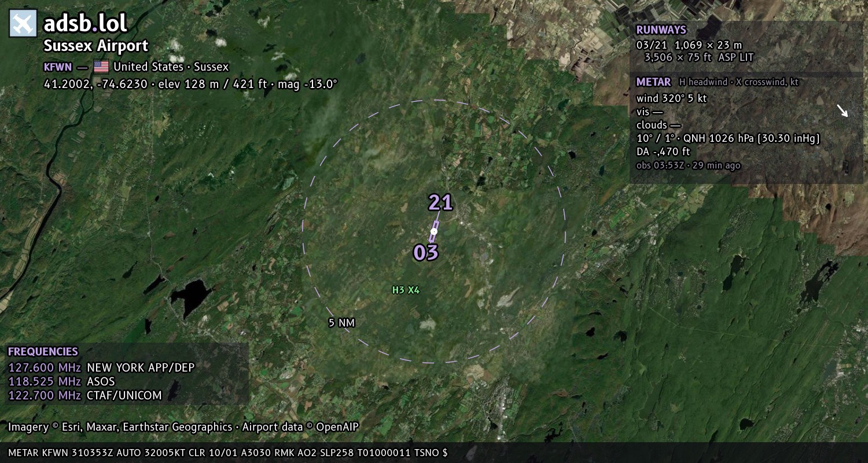Select the runway "03" map label
The width and height of the screenshot is (868, 463).
(425, 252)
